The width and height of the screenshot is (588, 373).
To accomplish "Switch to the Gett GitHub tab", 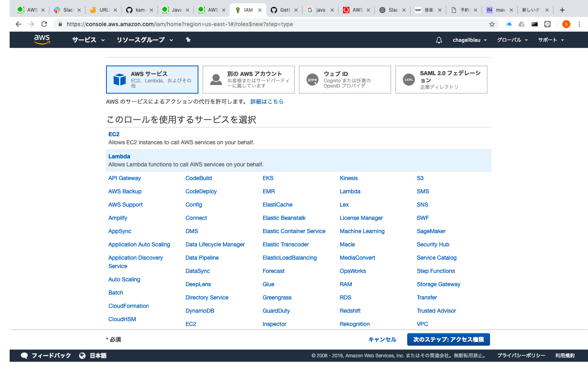I will [285, 10].
